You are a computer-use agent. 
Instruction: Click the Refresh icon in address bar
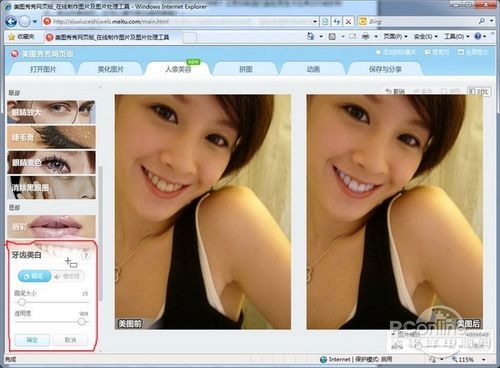pyautogui.click(x=337, y=22)
